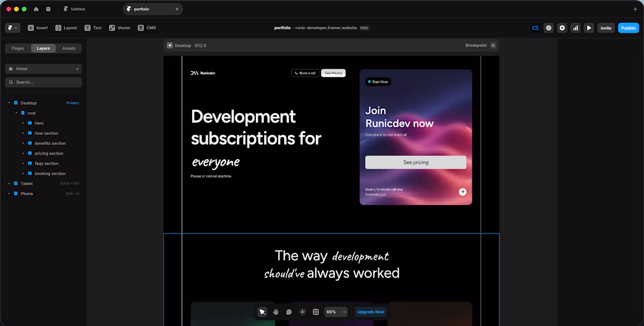Click the Desktop breakpoint play icon

click(170, 45)
